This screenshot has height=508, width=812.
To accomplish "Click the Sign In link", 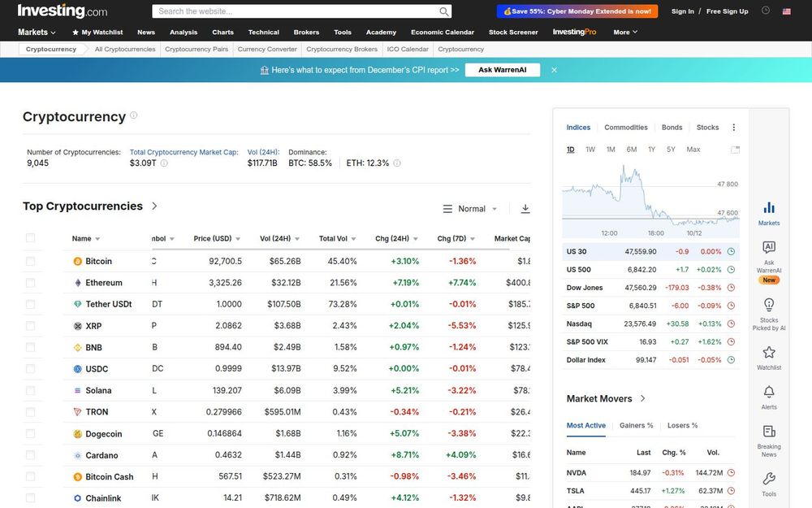I will click(x=683, y=11).
